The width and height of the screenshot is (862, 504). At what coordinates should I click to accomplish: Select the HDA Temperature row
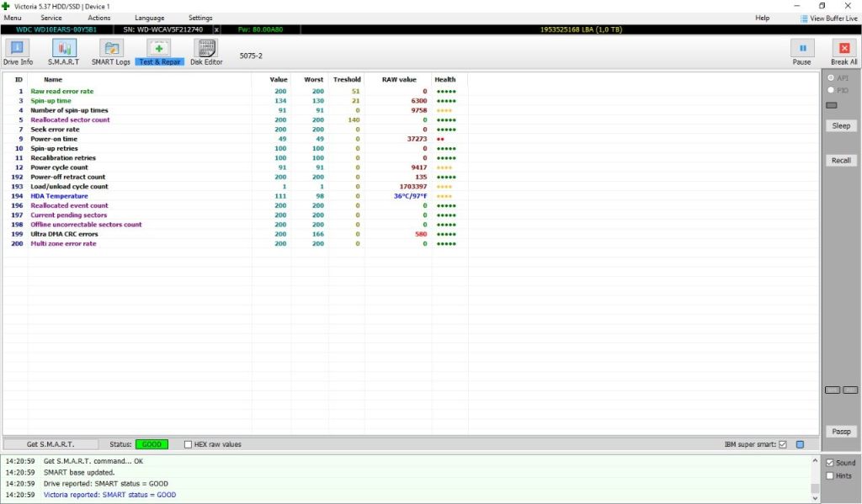point(236,196)
